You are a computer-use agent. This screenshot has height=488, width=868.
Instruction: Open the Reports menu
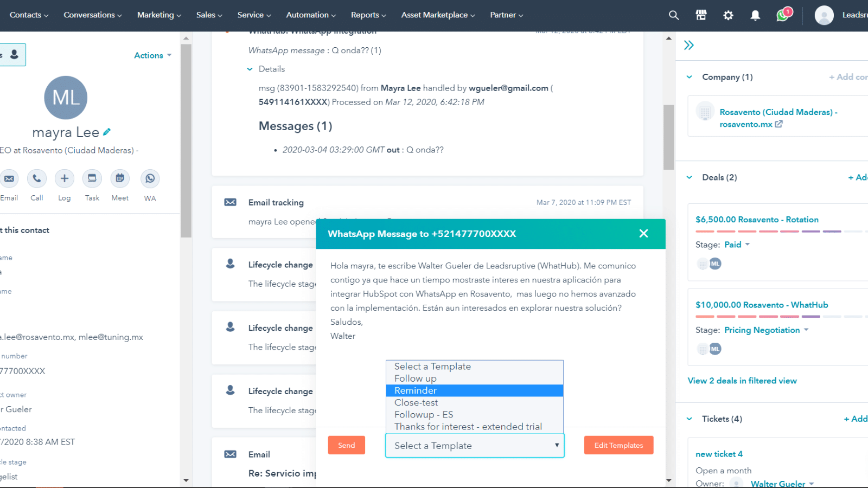(368, 15)
